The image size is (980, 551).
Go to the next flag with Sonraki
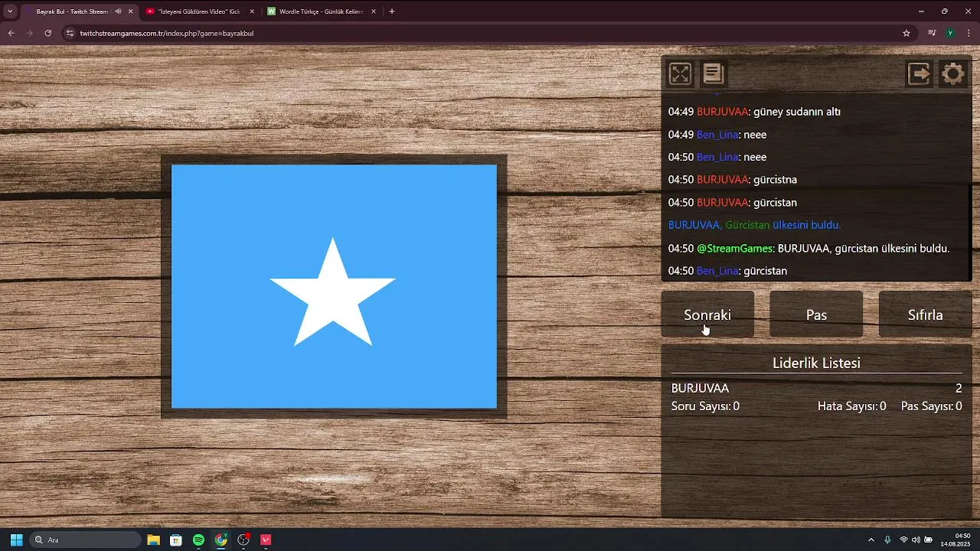point(707,315)
